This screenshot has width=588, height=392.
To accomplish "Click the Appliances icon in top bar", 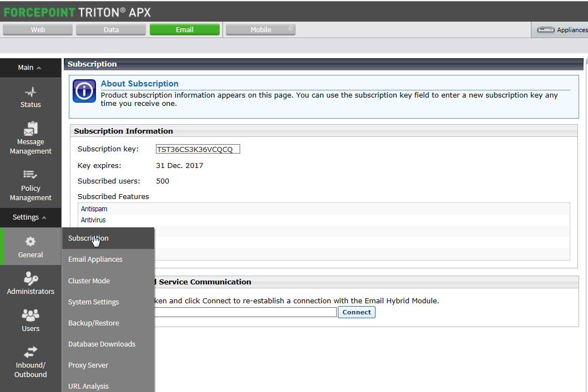I will (546, 29).
